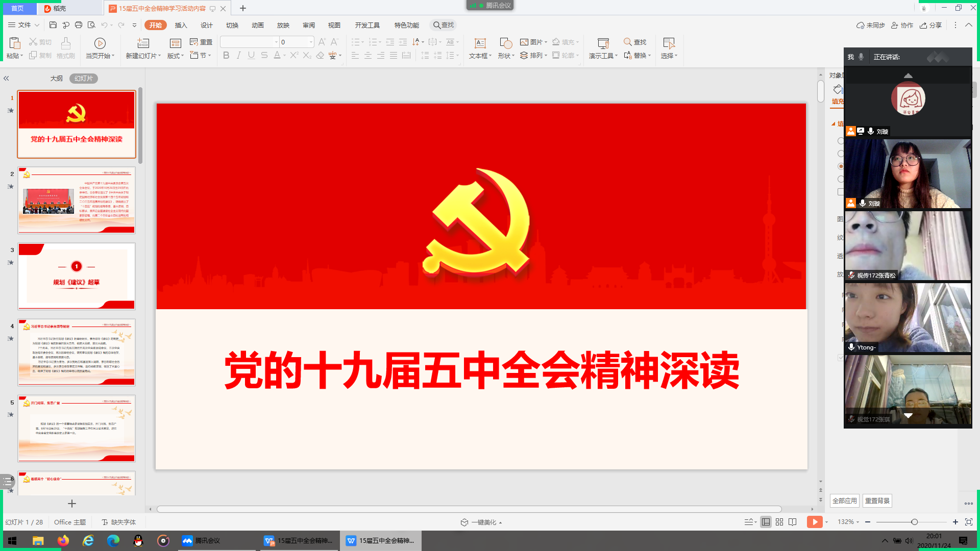Expand the 132% zoom level dropdown
Screen dimensions: 980x551
click(x=848, y=522)
